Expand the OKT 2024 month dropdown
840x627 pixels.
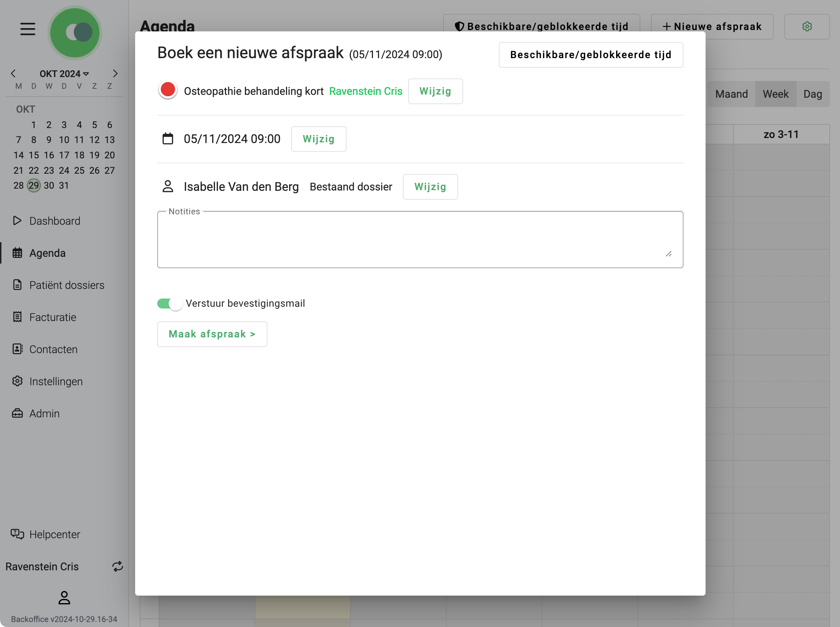[x=64, y=73]
